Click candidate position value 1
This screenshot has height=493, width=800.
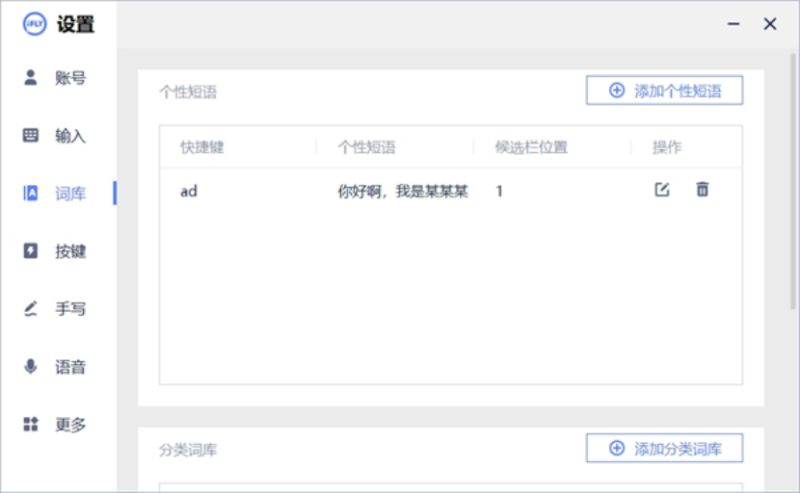point(499,191)
